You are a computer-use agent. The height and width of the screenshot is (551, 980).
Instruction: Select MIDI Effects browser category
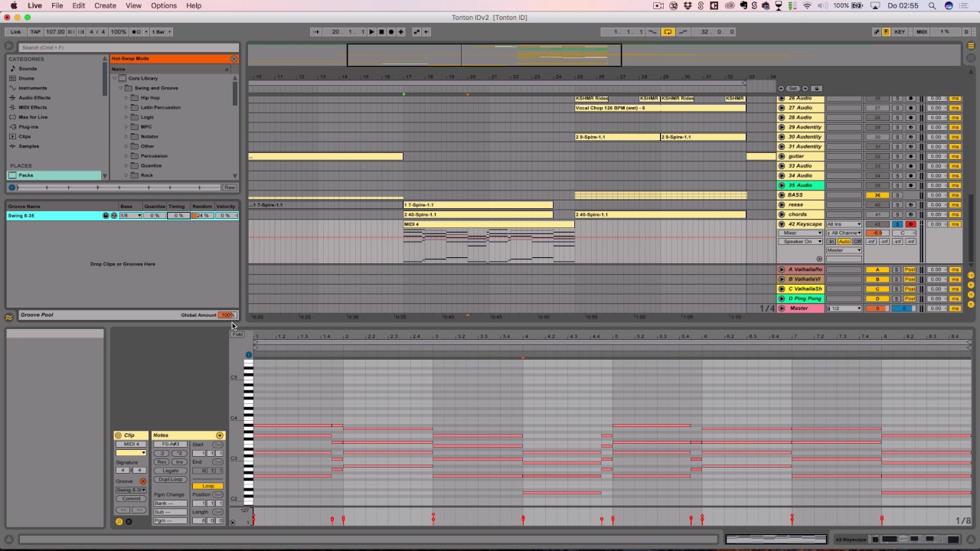coord(33,107)
